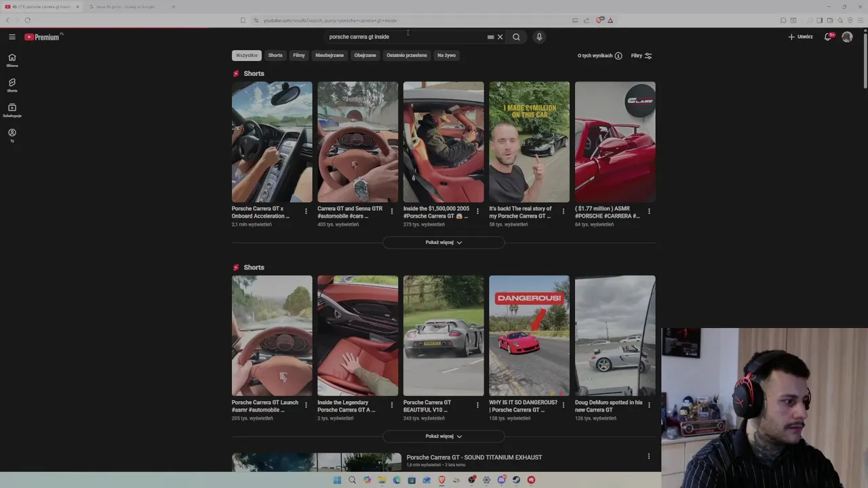Click 'It's back! The real story' short title

(520, 212)
